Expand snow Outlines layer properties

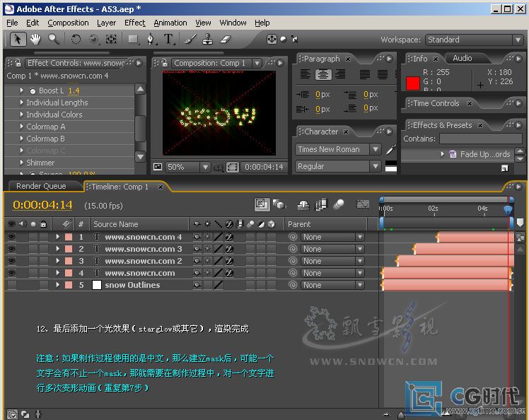point(58,285)
